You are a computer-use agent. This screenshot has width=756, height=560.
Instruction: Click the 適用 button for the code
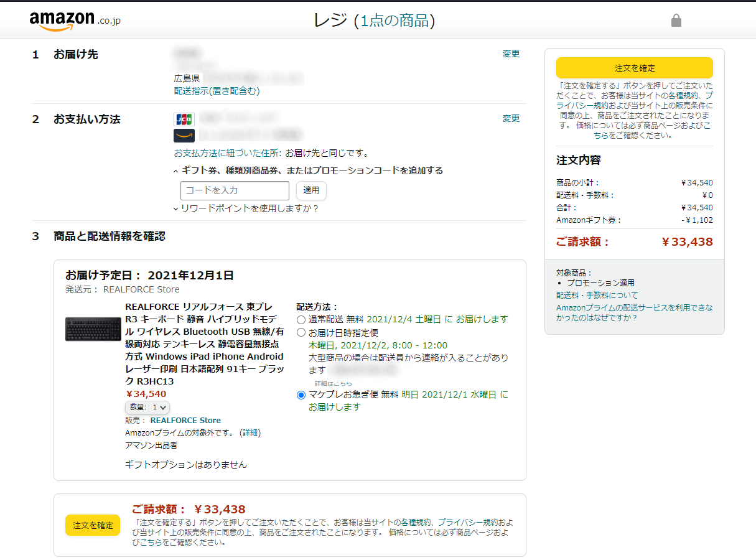click(x=311, y=190)
